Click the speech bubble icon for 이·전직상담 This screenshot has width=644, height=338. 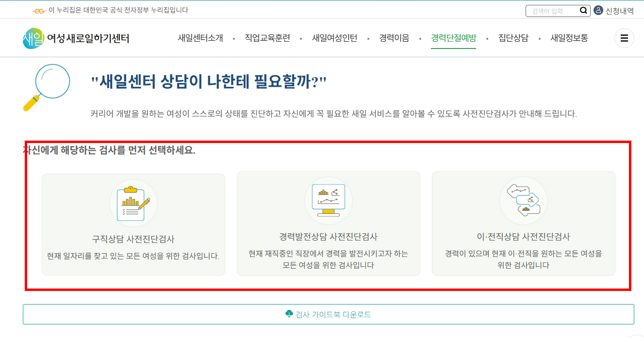pos(524,201)
